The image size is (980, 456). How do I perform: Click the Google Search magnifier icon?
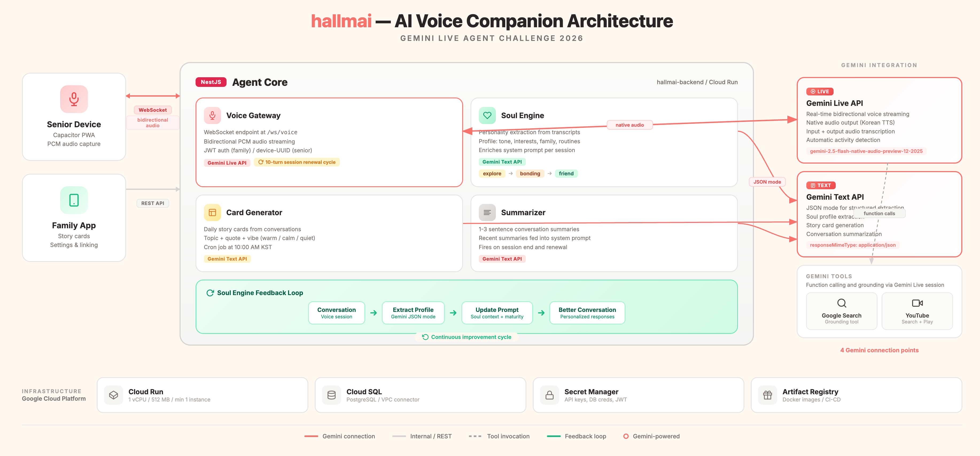[842, 303]
